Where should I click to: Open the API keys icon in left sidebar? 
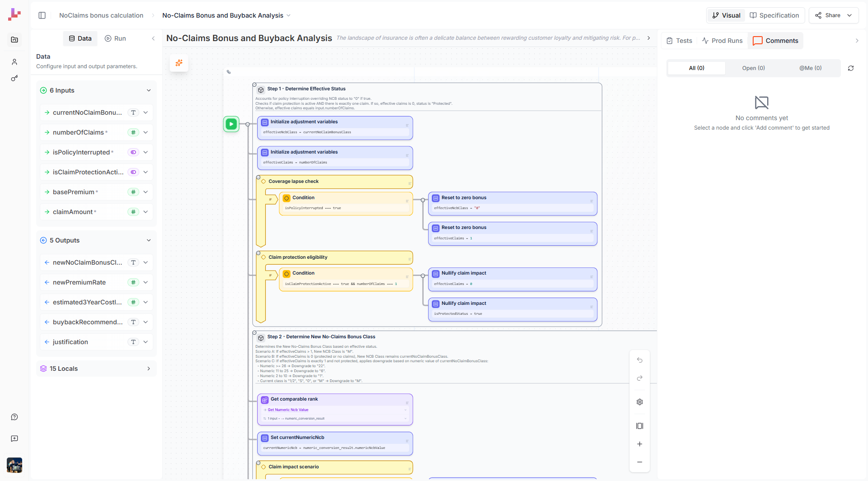point(14,78)
